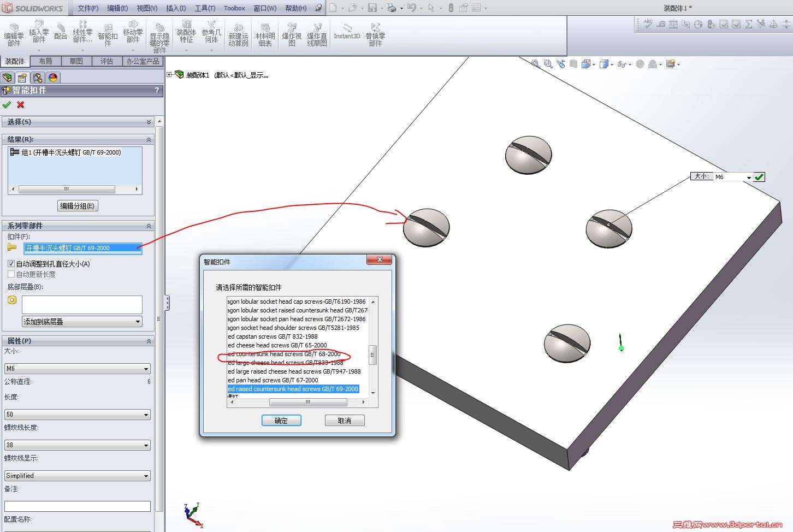Open the 插入(I) menu
The width and height of the screenshot is (793, 532).
(176, 8)
